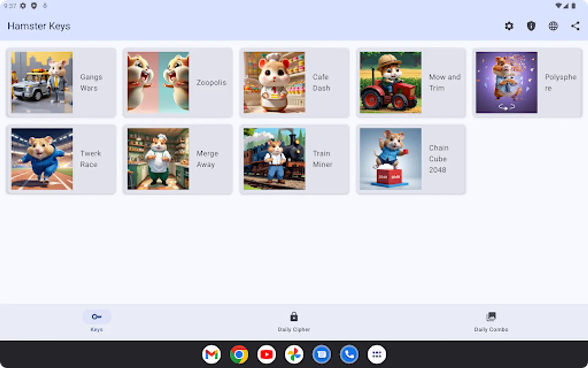Click the cards icon for Daily Combo
This screenshot has width=588, height=368.
pyautogui.click(x=491, y=316)
